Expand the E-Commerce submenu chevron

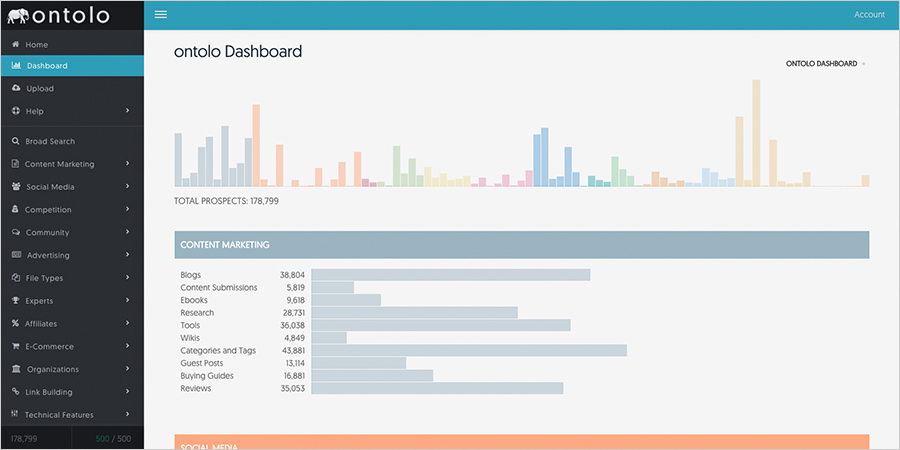point(127,346)
